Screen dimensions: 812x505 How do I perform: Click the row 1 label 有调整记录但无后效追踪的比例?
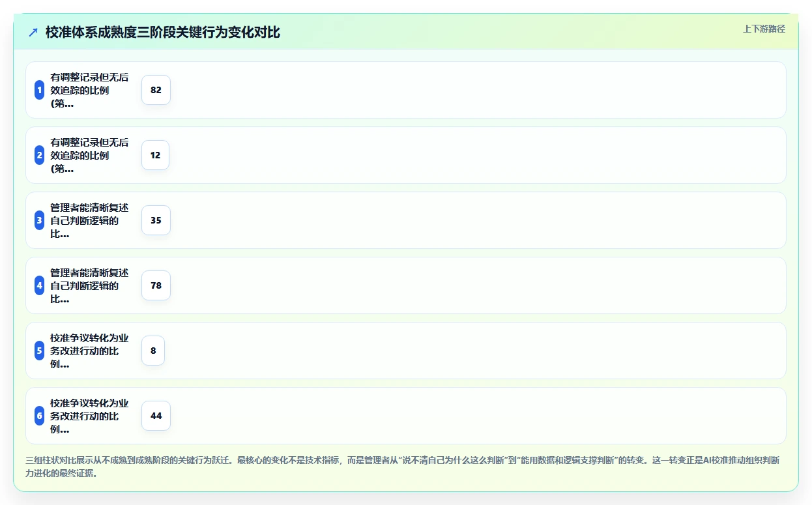click(89, 90)
